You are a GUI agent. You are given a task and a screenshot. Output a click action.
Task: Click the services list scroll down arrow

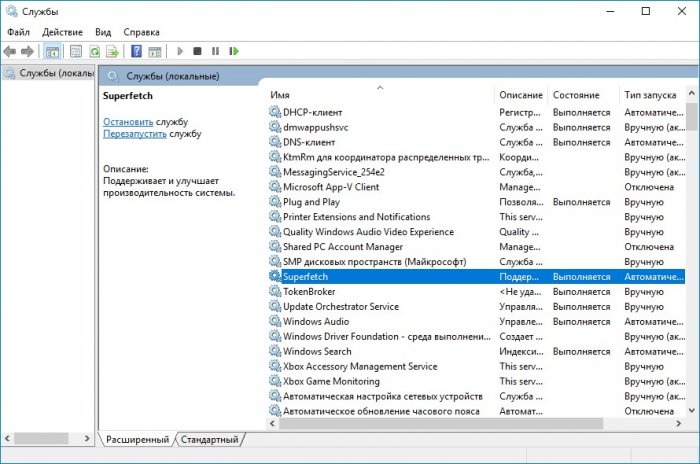point(692,410)
